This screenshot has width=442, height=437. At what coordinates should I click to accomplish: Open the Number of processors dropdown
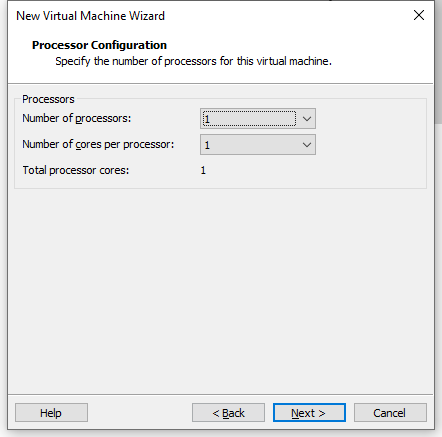tap(258, 118)
